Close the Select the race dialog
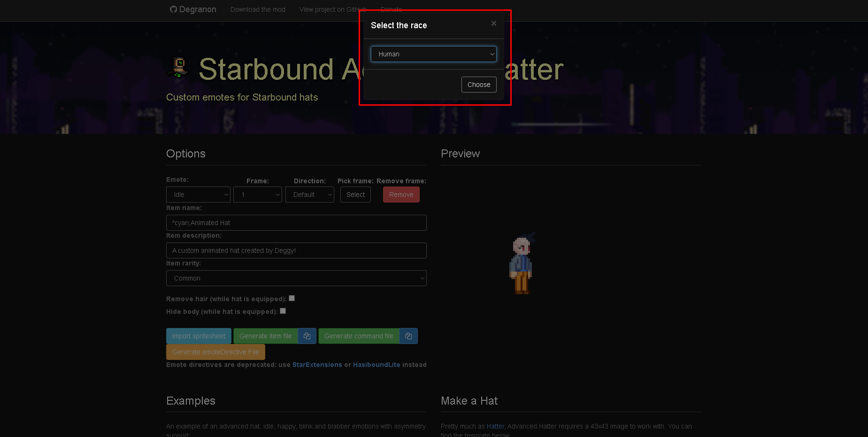This screenshot has height=437, width=868. [x=493, y=23]
